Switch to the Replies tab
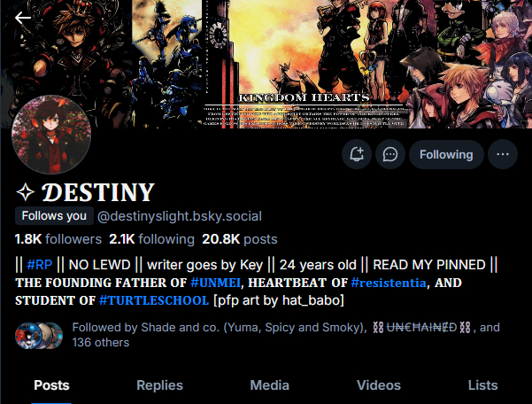Screen dimensions: 532x404 pos(160,385)
